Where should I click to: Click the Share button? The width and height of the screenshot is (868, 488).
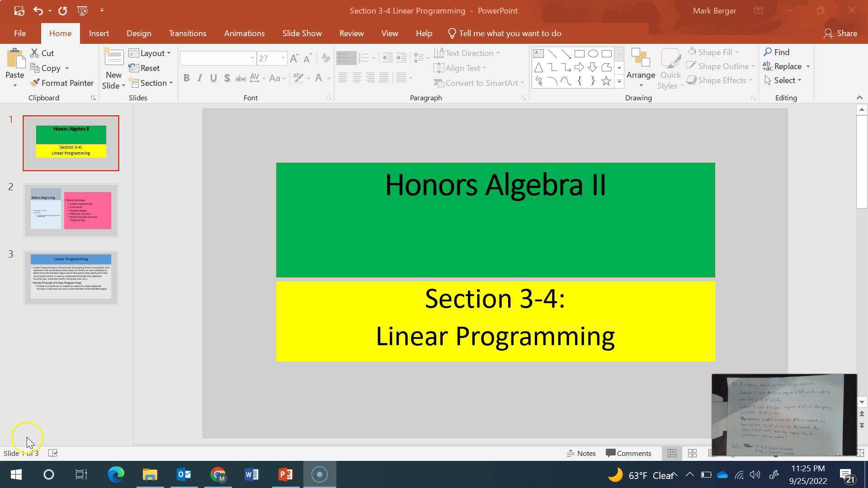840,33
